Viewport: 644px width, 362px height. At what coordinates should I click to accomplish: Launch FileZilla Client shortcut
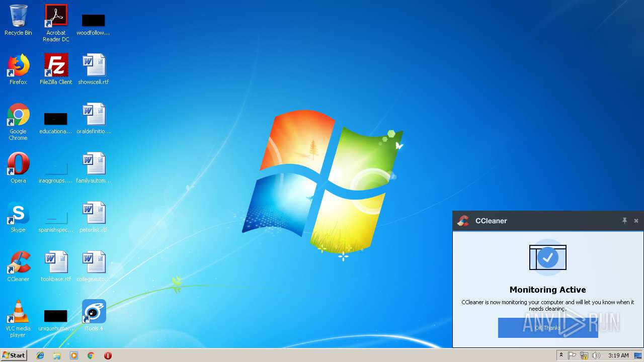pyautogui.click(x=56, y=69)
